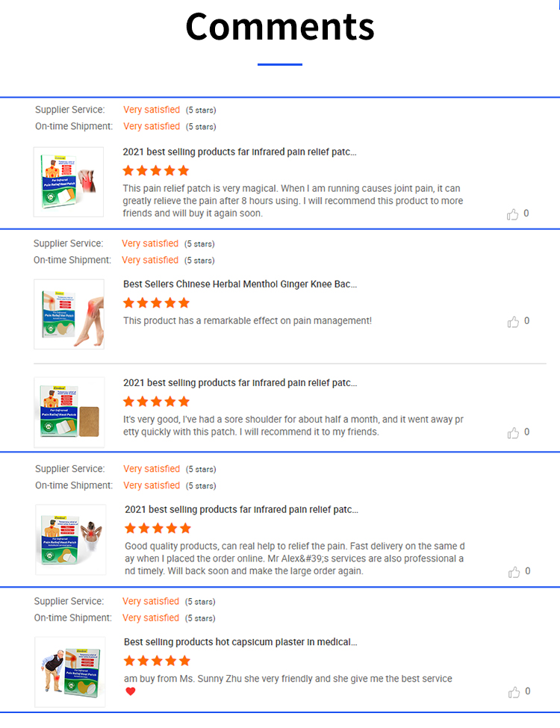Open "Best selling products hot capsicum plaster" link
Viewport: 560px width, 728px height.
pyautogui.click(x=240, y=642)
